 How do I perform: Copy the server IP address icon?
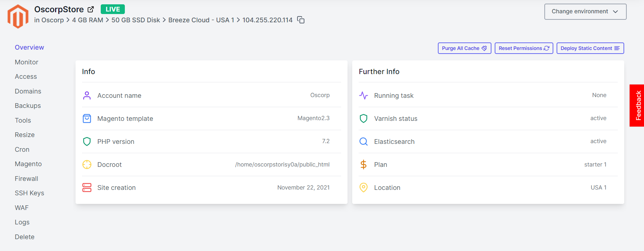301,20
